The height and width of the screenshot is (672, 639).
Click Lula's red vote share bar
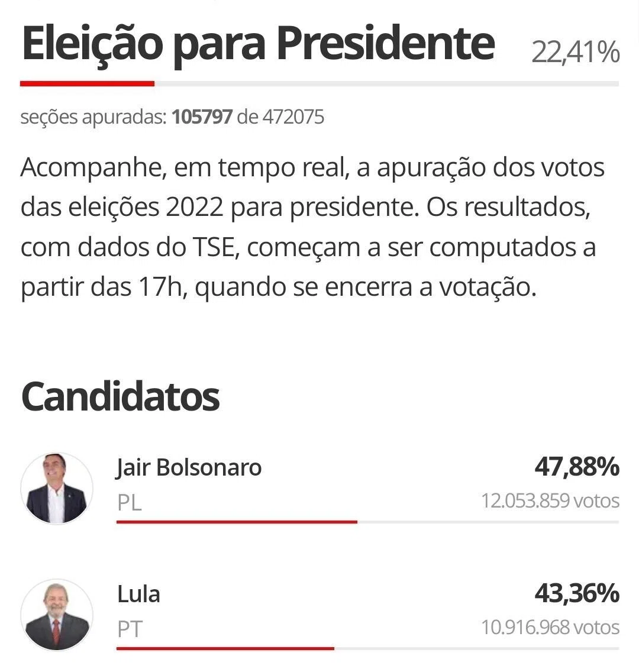225,648
